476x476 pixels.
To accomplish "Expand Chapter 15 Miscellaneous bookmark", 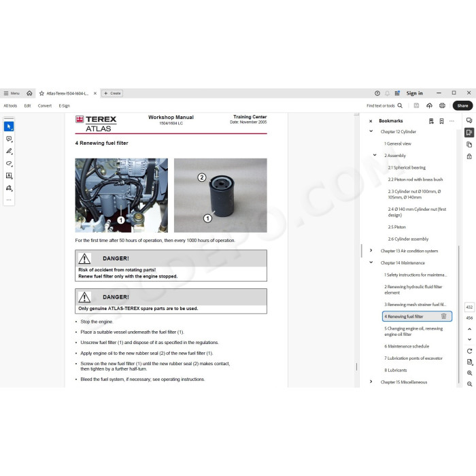I will [x=371, y=381].
